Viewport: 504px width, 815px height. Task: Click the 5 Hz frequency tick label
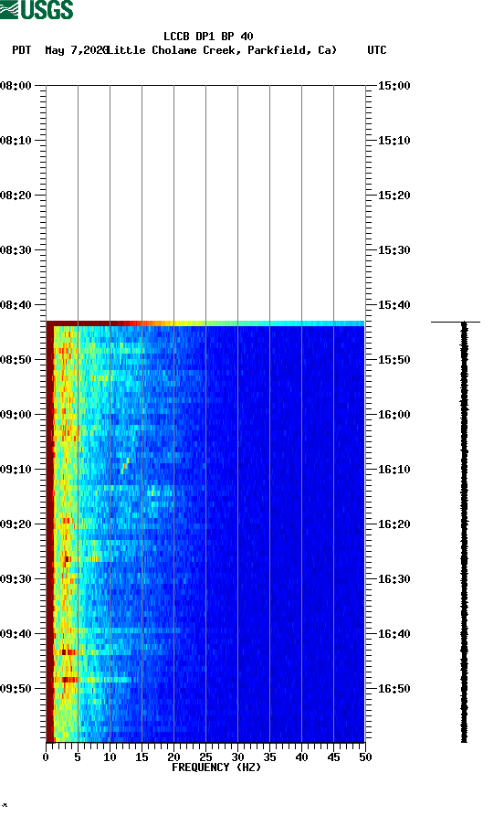[x=78, y=757]
